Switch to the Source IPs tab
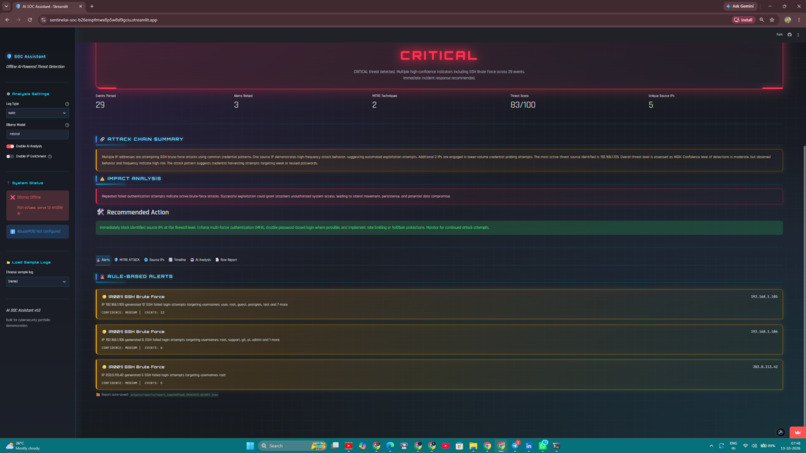This screenshot has height=453, width=806. coord(154,260)
